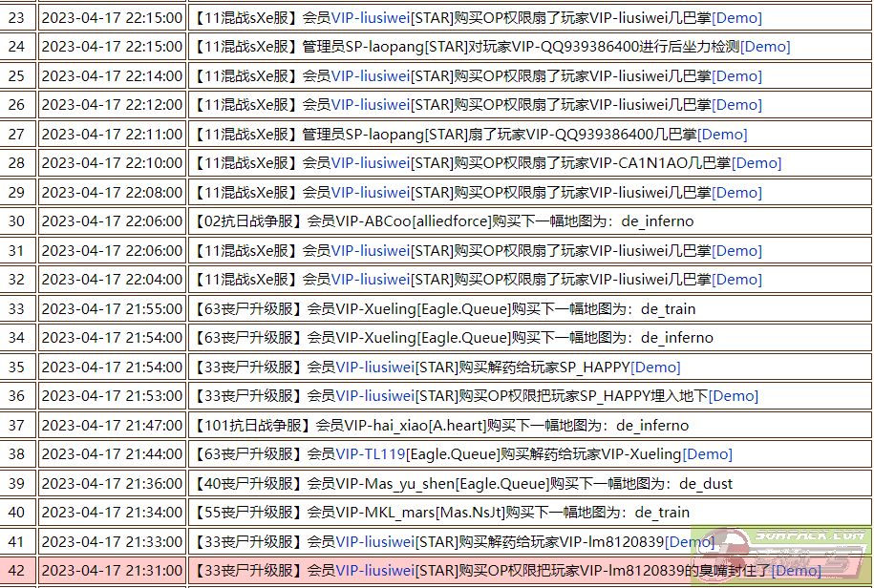
Task: Click VIP-liusiwei link in row 23
Action: coord(371,18)
